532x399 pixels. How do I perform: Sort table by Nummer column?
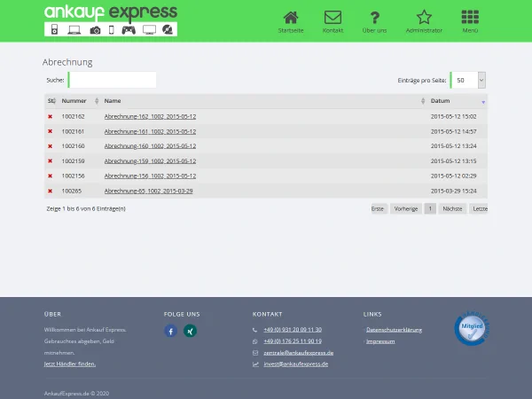point(74,101)
